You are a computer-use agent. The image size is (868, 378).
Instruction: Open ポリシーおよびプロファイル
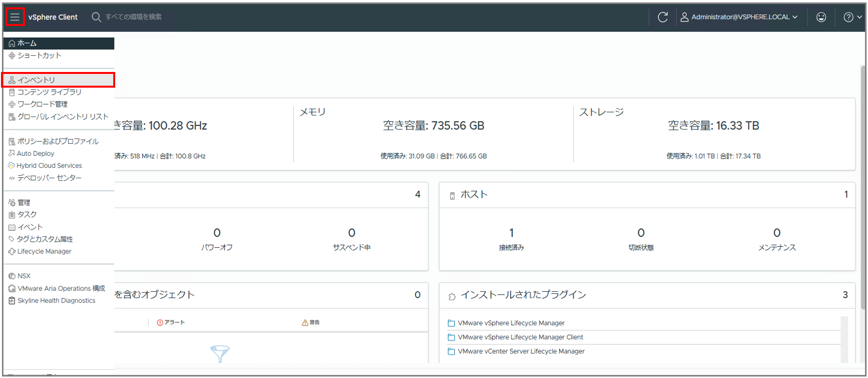tap(58, 141)
